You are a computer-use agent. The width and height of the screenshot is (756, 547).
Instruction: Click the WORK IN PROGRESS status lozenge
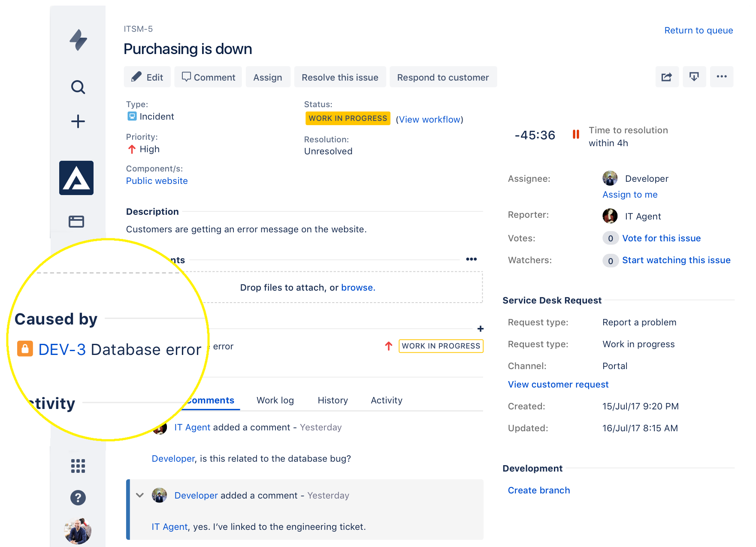(x=348, y=118)
